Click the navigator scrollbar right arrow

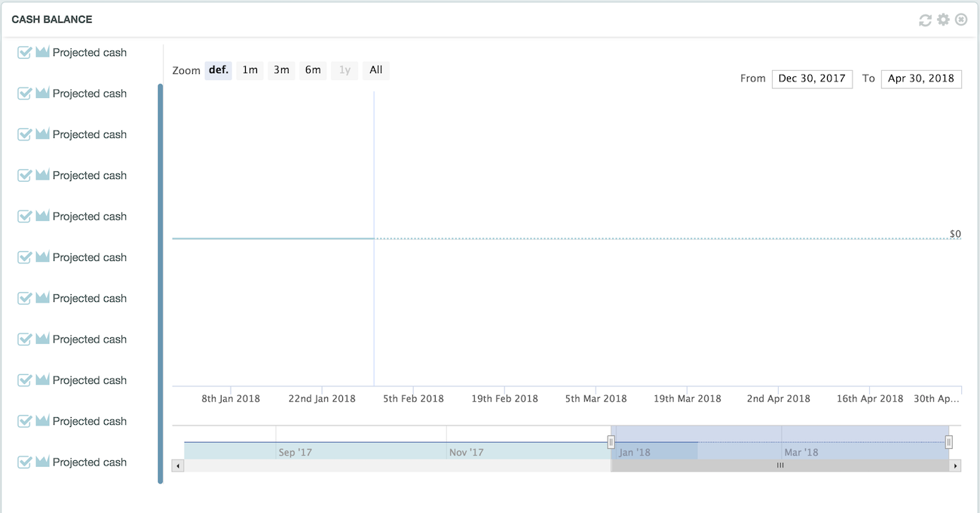pos(956,466)
